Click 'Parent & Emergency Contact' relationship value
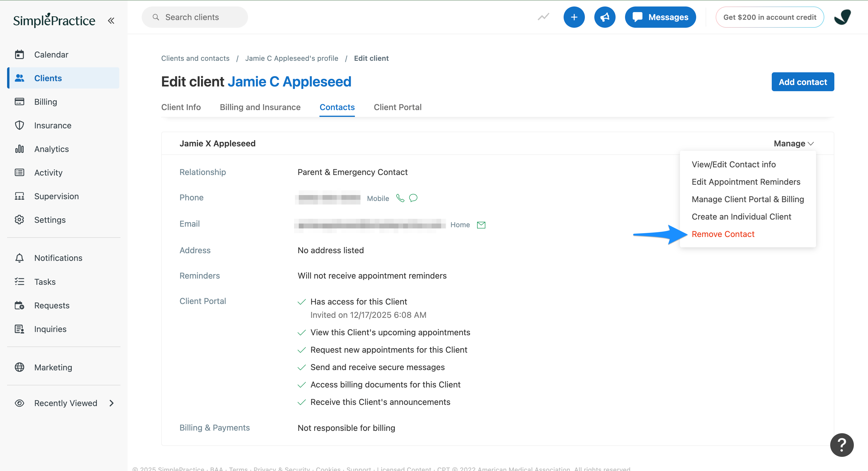Viewport: 868px width, 471px height. tap(353, 172)
